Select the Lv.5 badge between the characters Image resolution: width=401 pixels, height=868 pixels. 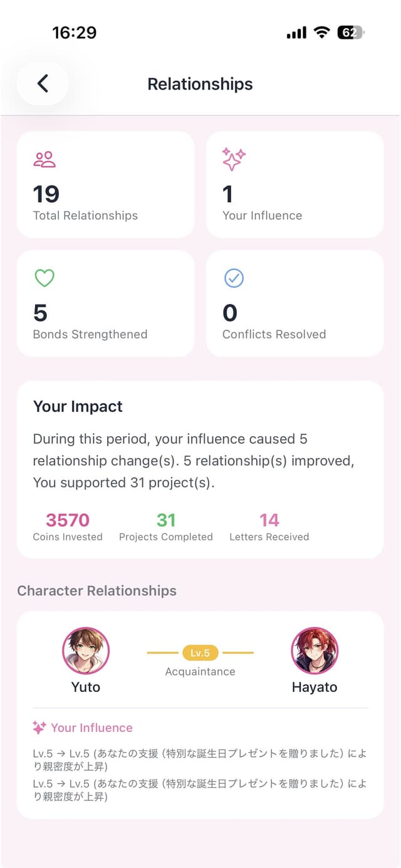[199, 652]
